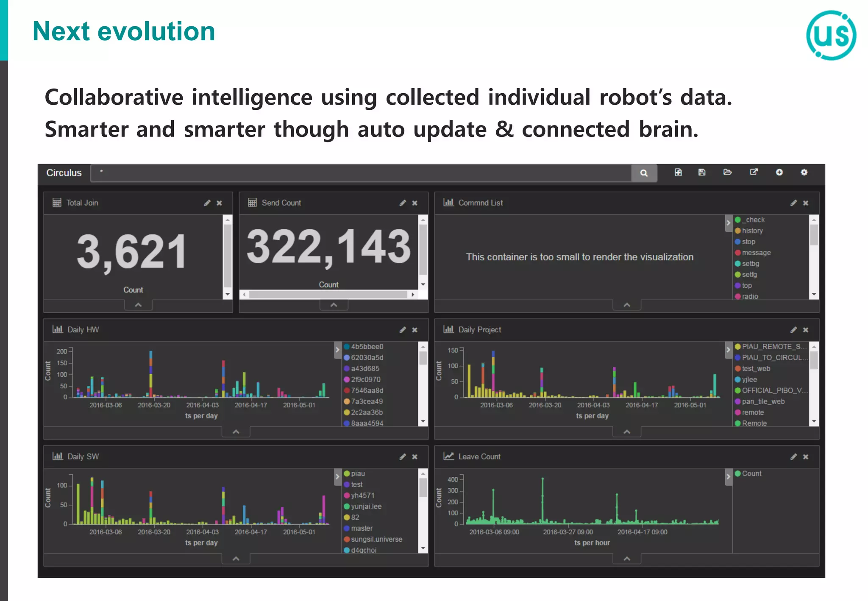The image size is (868, 601).
Task: Open dashboard settings gear icon
Action: (x=804, y=172)
